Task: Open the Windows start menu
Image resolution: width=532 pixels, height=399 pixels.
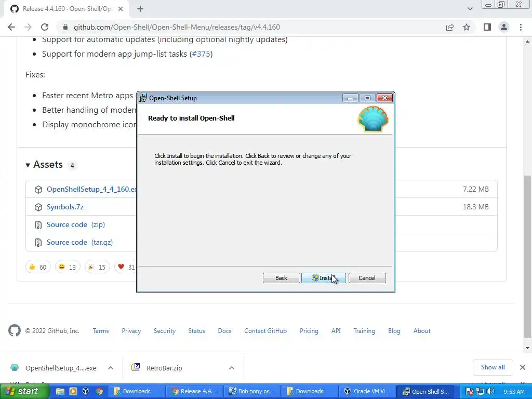Action: tap(25, 391)
